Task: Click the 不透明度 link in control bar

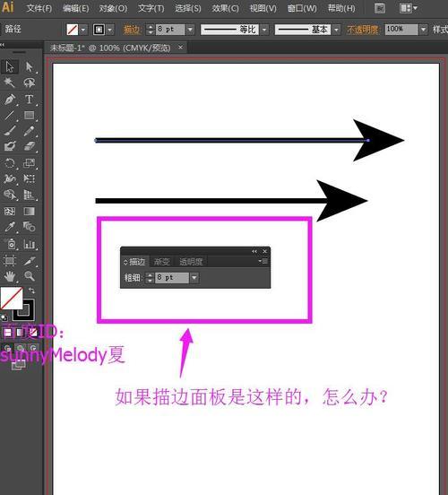Action: 362,30
